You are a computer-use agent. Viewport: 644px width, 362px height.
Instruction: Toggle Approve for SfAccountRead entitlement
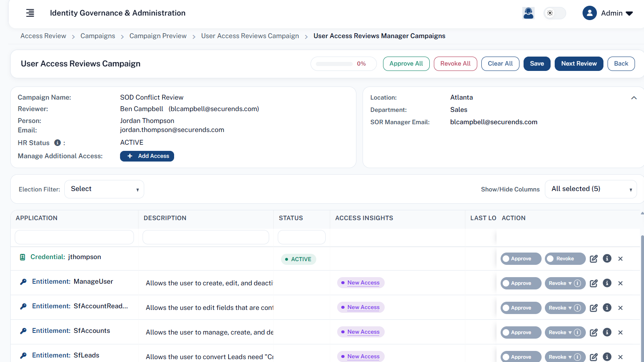(521, 308)
